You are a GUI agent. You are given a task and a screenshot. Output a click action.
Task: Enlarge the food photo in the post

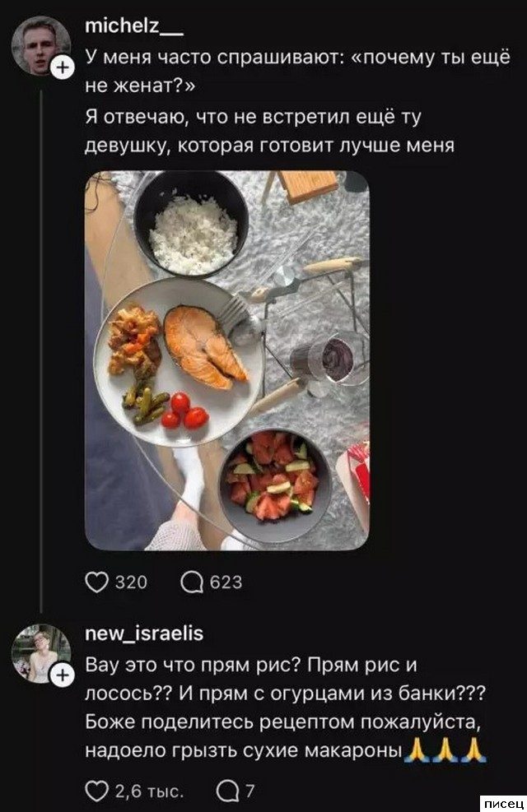coord(226,360)
